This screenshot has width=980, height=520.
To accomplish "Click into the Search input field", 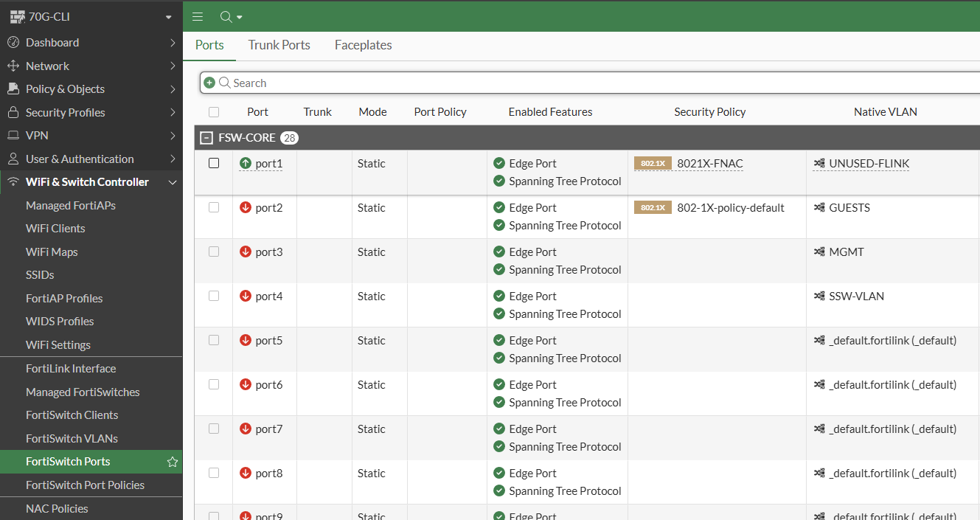I will [590, 83].
